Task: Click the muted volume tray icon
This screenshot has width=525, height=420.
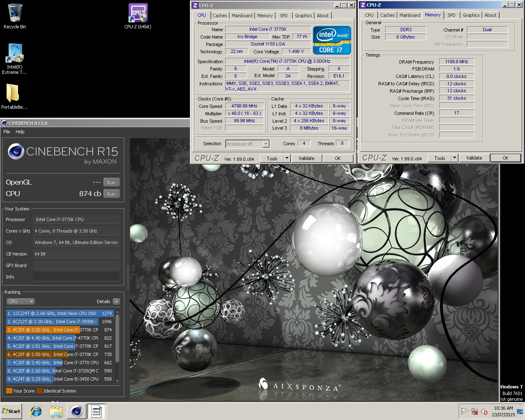Action: 484,411
